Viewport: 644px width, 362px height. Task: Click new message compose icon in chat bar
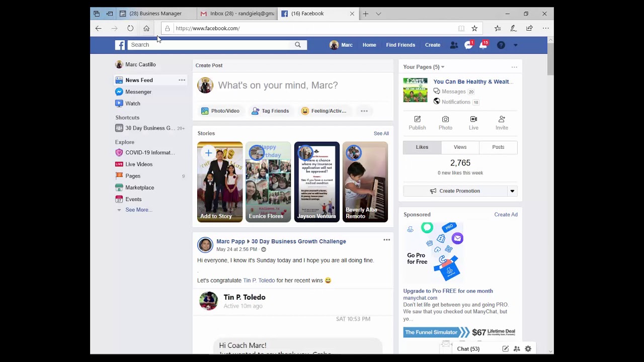point(505,348)
